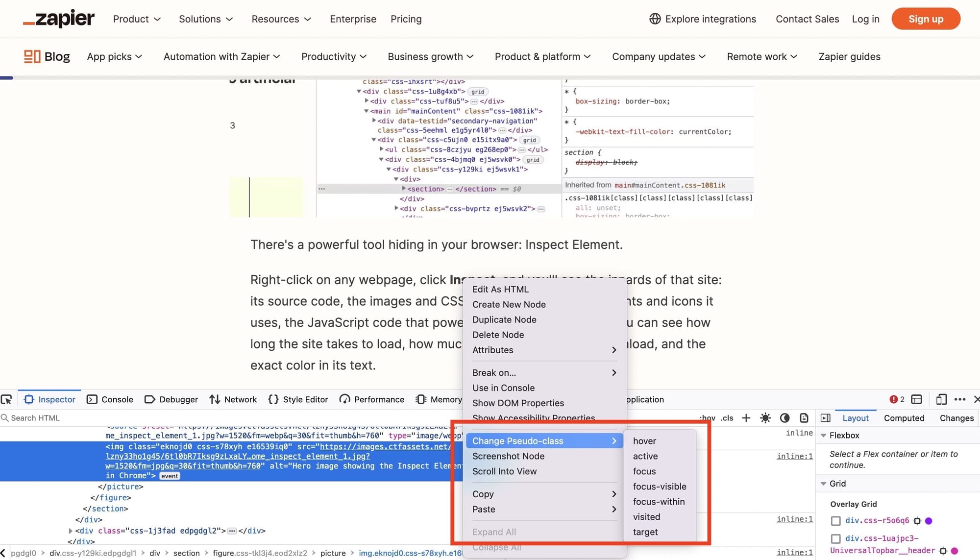Enable overlay grid for div.css-1uajpc3-UniversalTopbar__header

pyautogui.click(x=836, y=539)
